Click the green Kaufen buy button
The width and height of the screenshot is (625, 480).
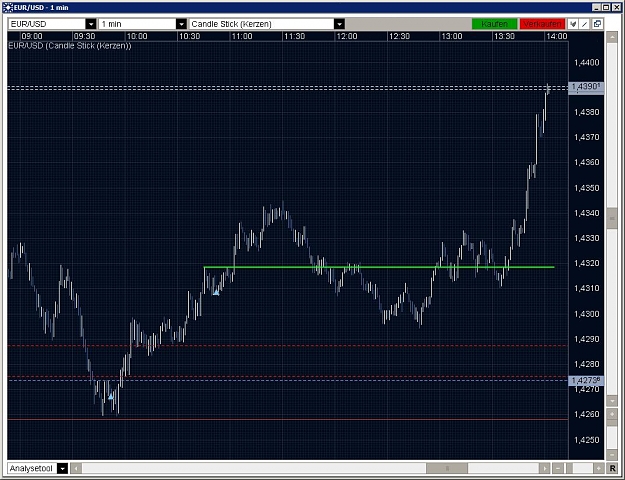[494, 24]
